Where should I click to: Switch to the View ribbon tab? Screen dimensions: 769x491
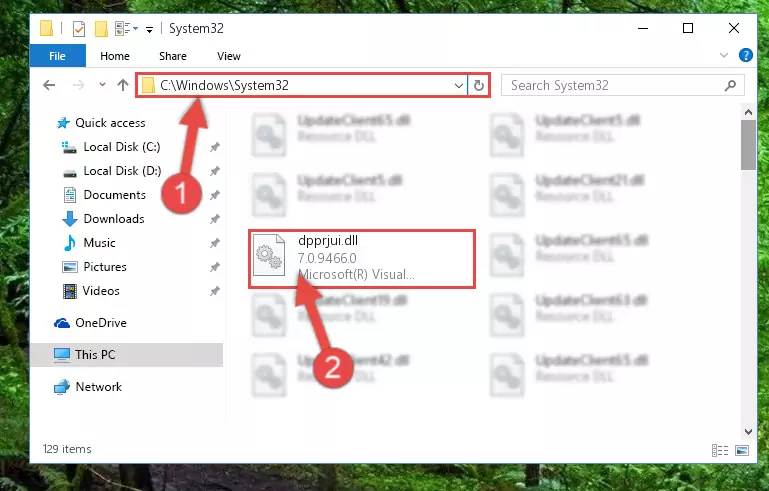coord(229,56)
